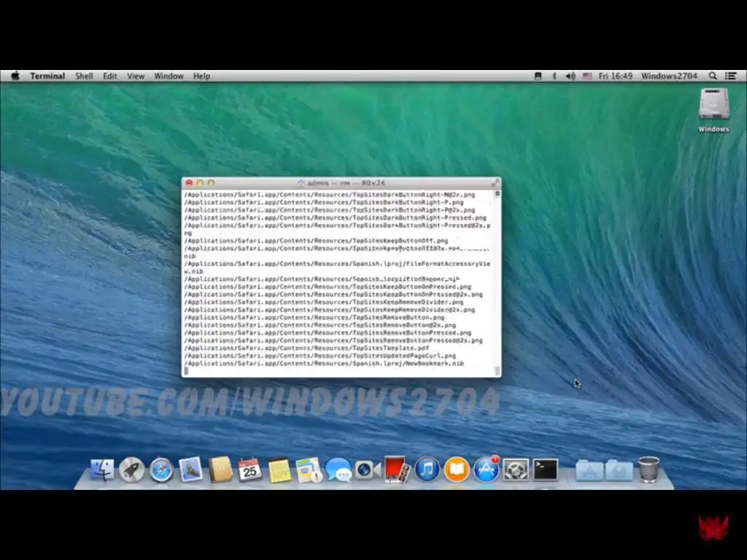Open Messages speech bubble icon
The width and height of the screenshot is (747, 560).
coord(338,470)
